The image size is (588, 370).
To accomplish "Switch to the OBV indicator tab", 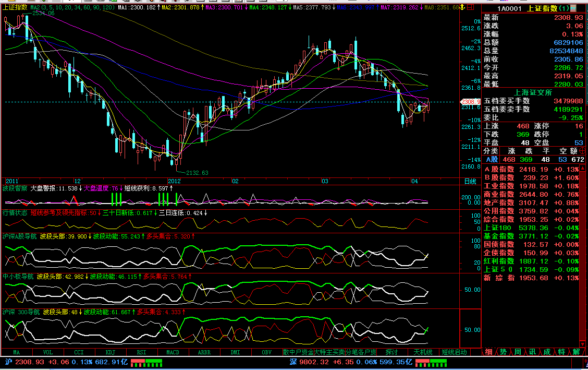I will [266, 352].
